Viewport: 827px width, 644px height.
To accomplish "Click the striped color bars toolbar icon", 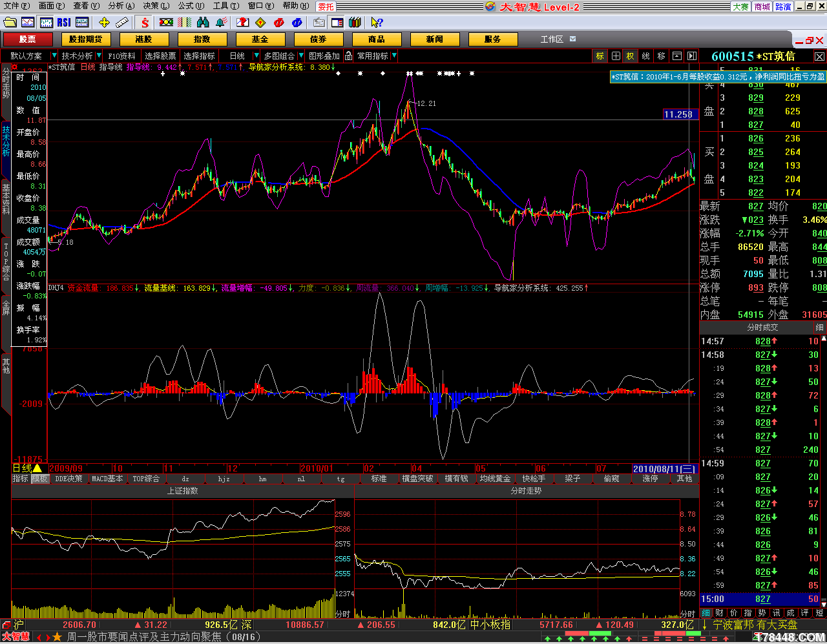I will point(185,23).
